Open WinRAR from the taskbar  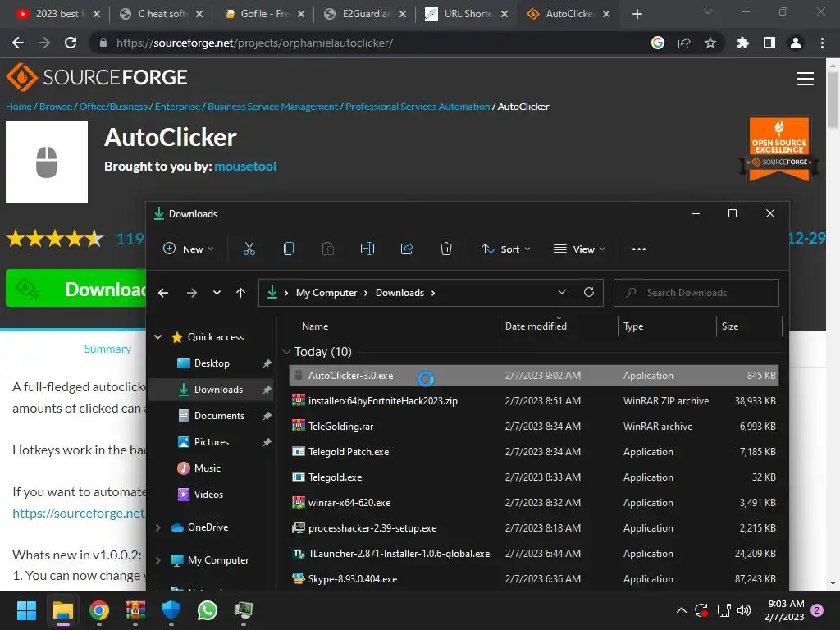135,610
